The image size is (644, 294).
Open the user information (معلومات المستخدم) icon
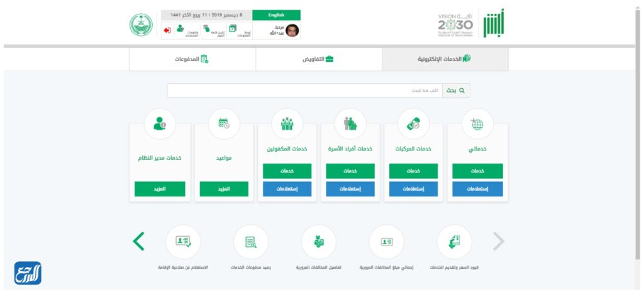(x=180, y=28)
